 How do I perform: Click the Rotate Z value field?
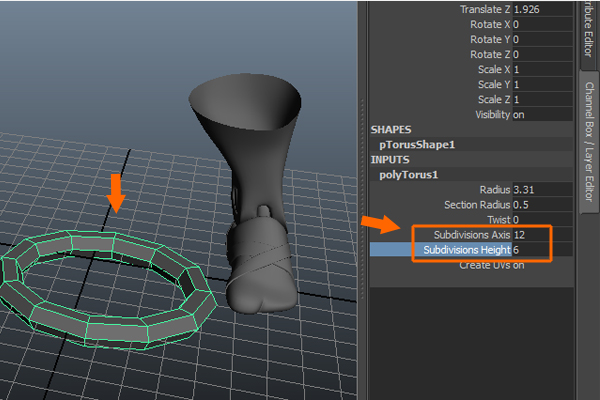coord(542,54)
